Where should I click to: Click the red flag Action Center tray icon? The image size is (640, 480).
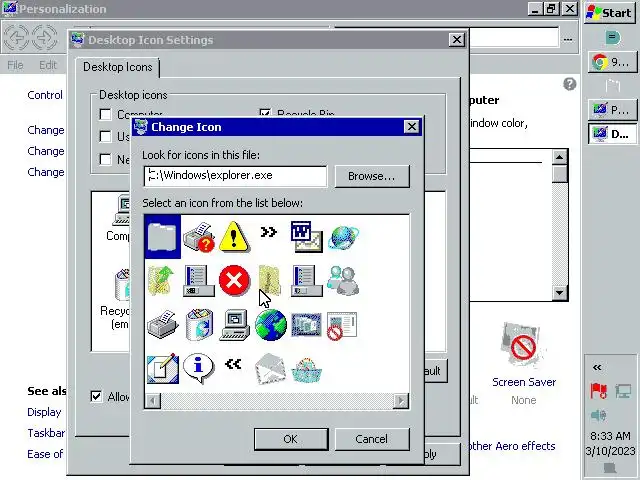point(598,391)
